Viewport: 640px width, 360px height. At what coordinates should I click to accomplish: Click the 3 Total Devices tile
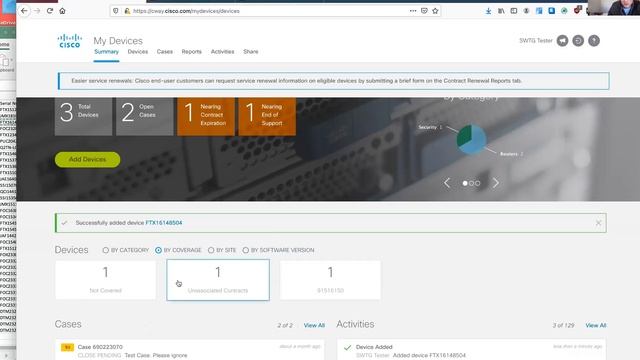[83, 116]
